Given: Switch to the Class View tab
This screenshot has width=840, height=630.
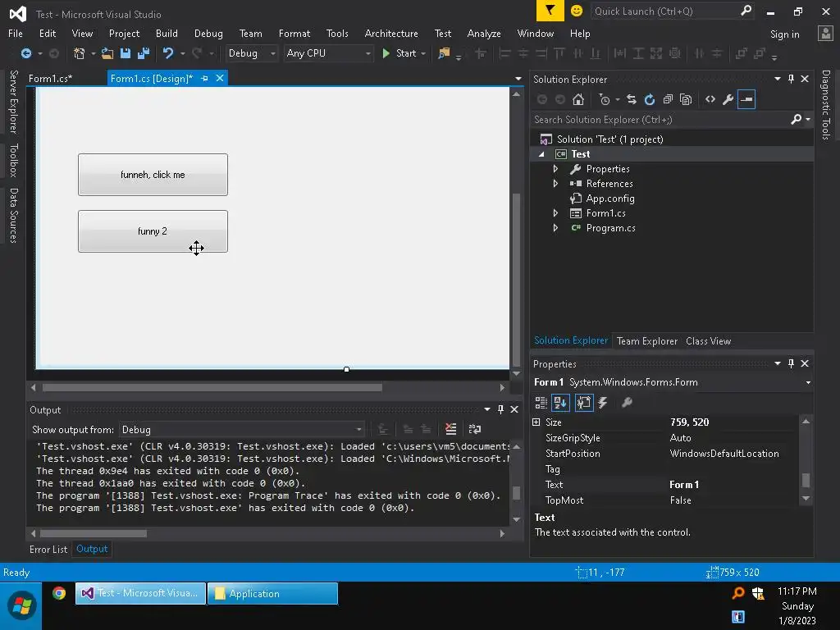Looking at the screenshot, I should click(x=708, y=340).
